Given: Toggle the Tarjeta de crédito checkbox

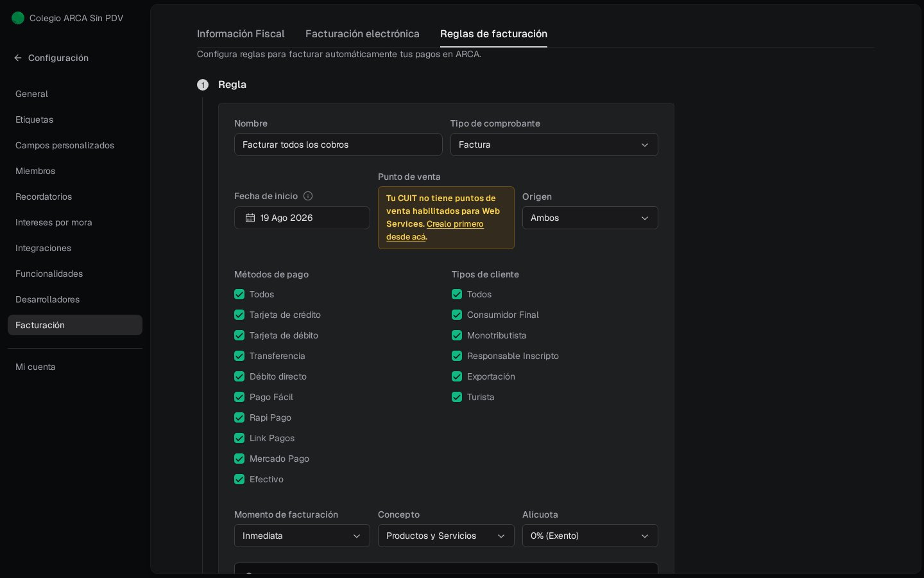Looking at the screenshot, I should (239, 315).
